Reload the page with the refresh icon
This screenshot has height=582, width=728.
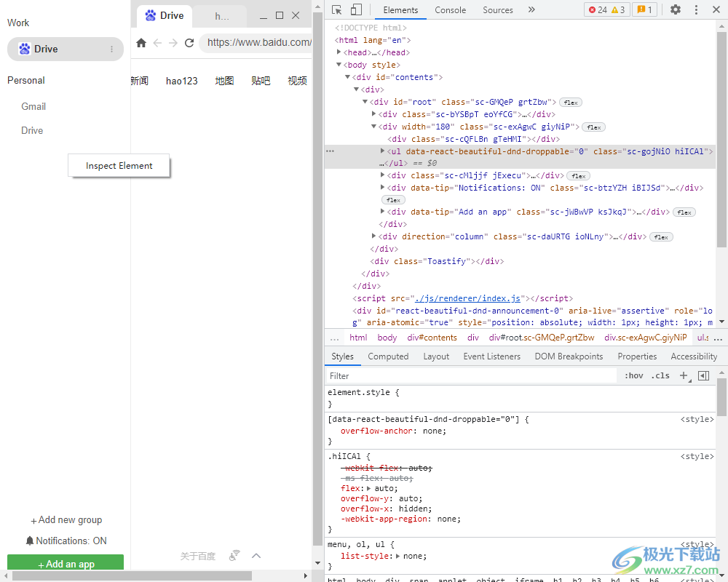[x=189, y=43]
